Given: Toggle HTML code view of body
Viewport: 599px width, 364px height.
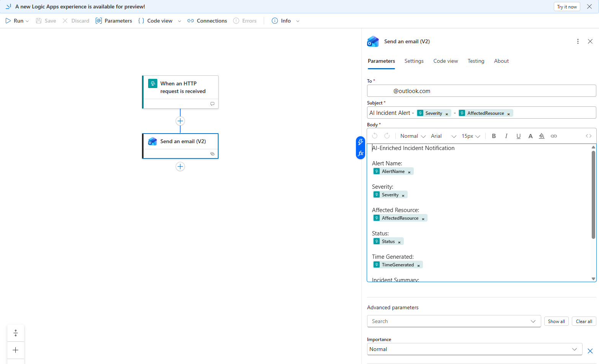Looking at the screenshot, I should (589, 136).
